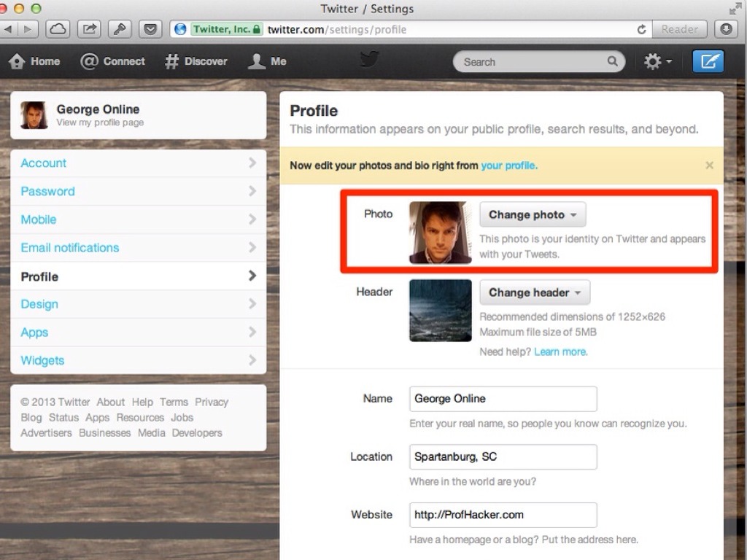Click the Learn more link
The height and width of the screenshot is (560, 747).
560,352
